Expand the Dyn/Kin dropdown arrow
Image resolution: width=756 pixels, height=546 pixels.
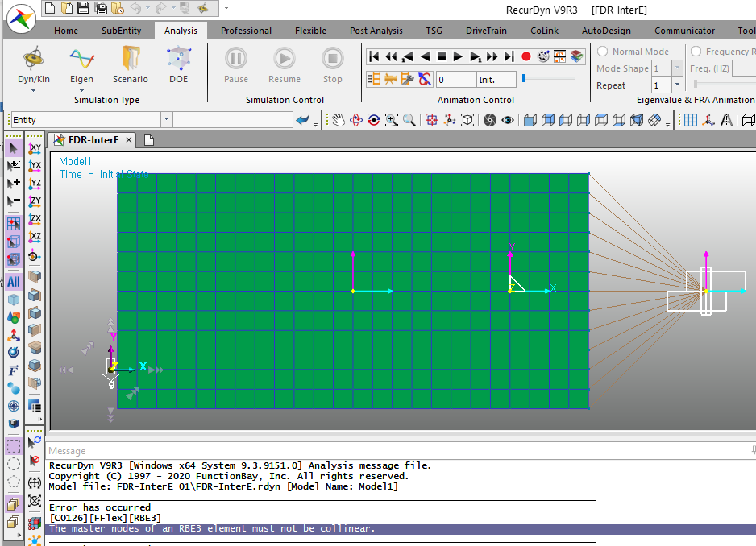34,90
